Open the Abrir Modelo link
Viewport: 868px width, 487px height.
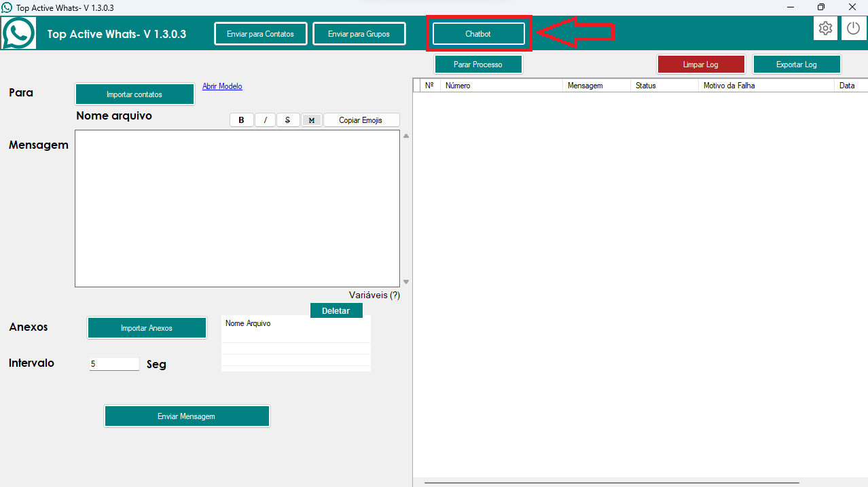pos(222,86)
